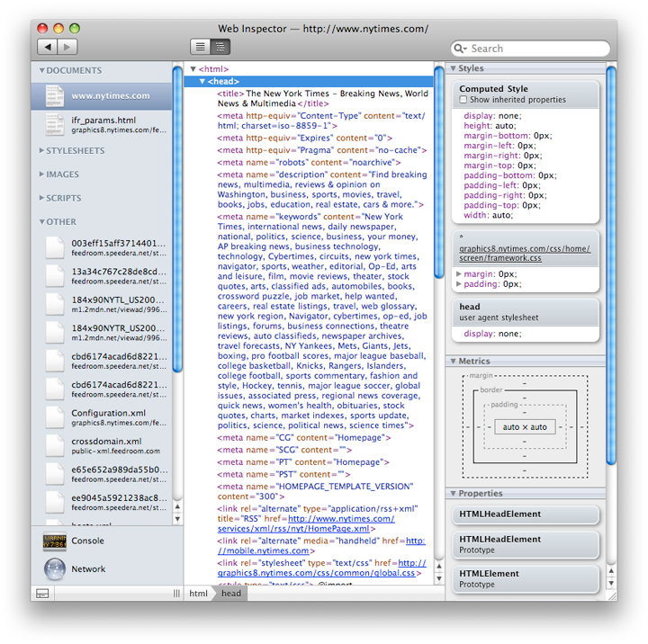Screen dimensions: 648x644
Task: Collapse the OTHER section
Action: click(x=41, y=222)
